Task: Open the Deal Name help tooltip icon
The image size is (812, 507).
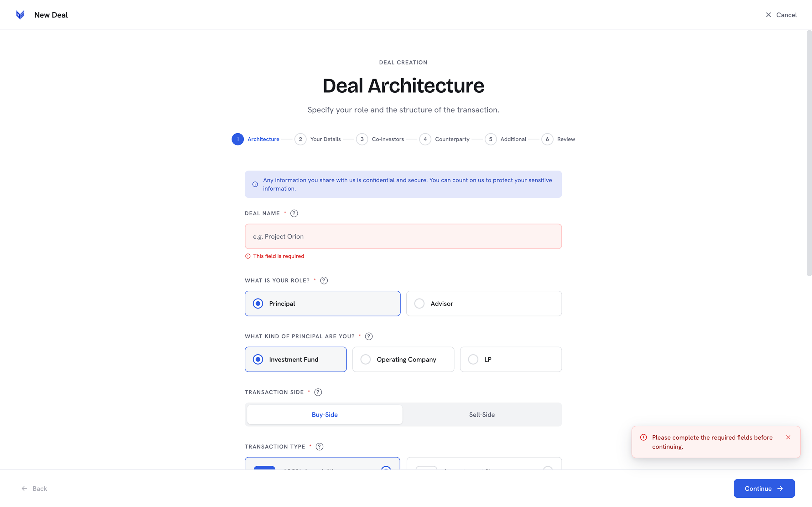Action: [294, 213]
